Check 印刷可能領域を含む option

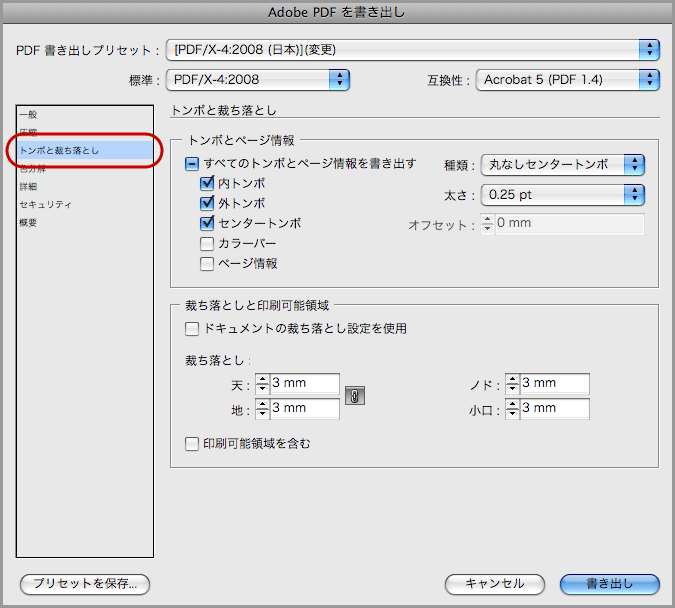point(192,444)
